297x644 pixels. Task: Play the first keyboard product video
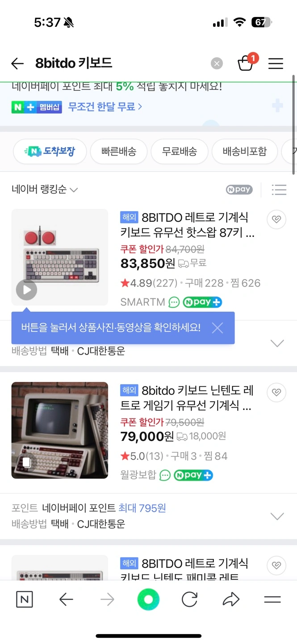27,290
